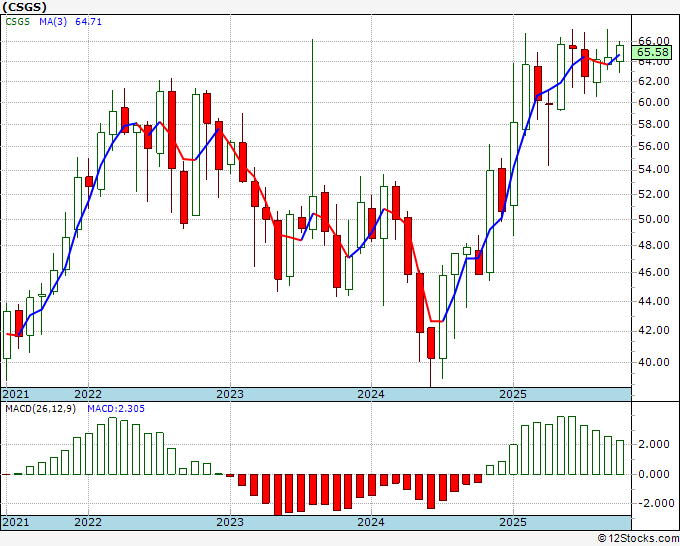680x546 pixels.
Task: Click 2022 on the MACD time axis
Action: pyautogui.click(x=88, y=522)
